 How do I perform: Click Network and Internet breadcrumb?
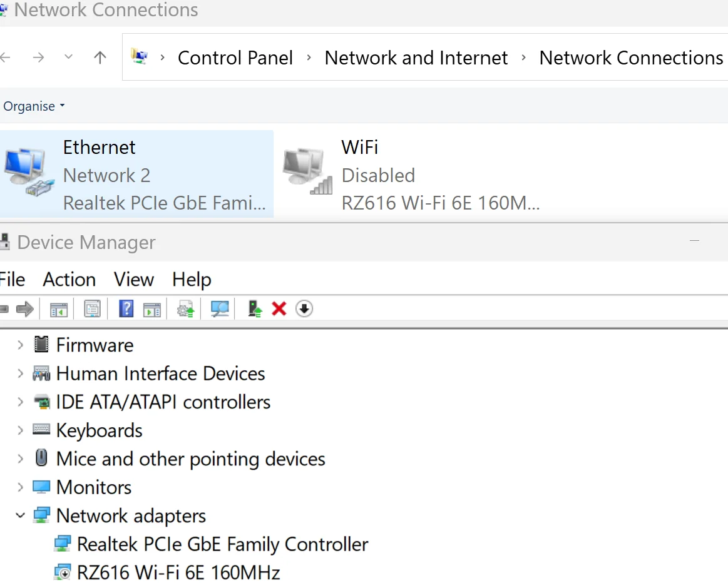pyautogui.click(x=416, y=58)
